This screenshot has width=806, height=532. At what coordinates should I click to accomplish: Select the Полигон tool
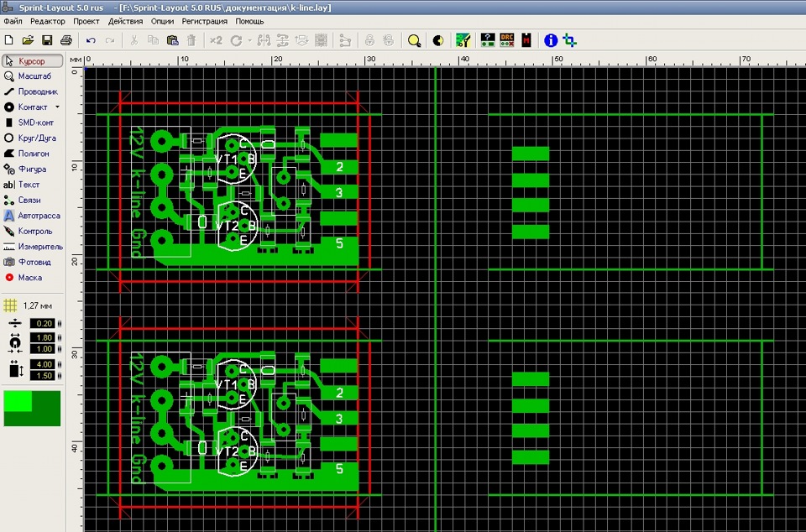[33, 154]
